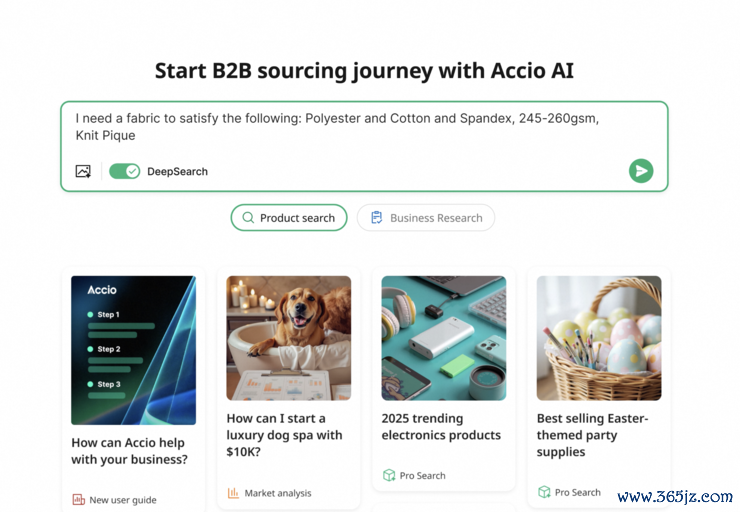Open 'How can Accio help with your business?'

[x=130, y=451]
